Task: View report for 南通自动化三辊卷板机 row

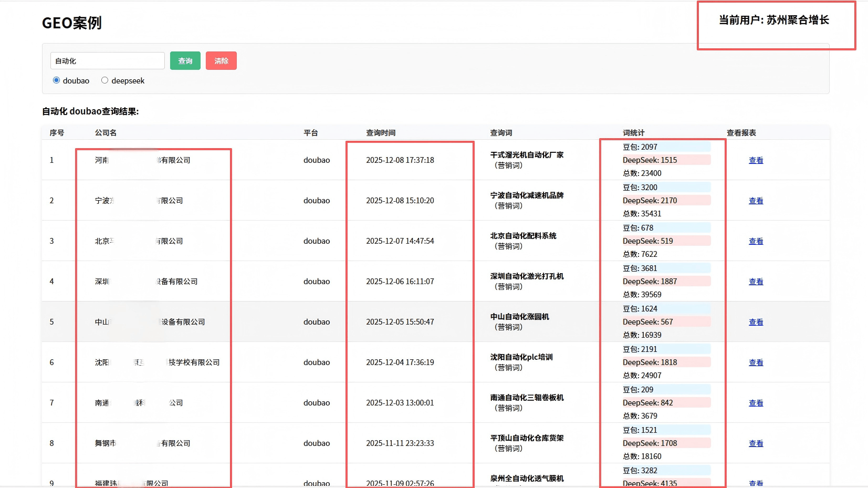Action: point(756,403)
